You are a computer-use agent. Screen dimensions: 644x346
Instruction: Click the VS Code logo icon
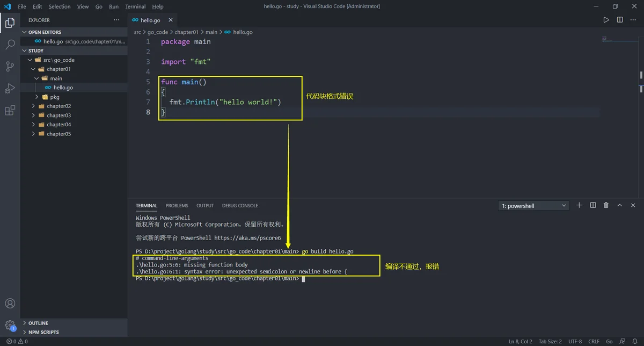pyautogui.click(x=8, y=6)
